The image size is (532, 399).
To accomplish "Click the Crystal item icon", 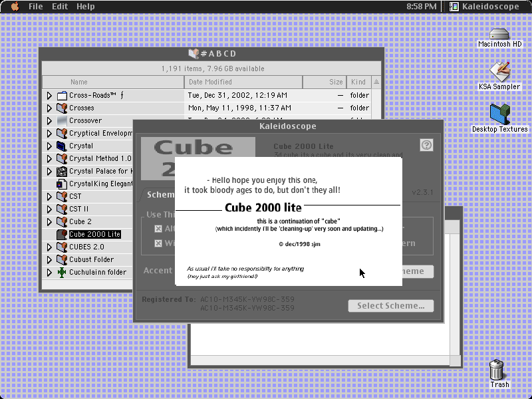I will point(62,146).
